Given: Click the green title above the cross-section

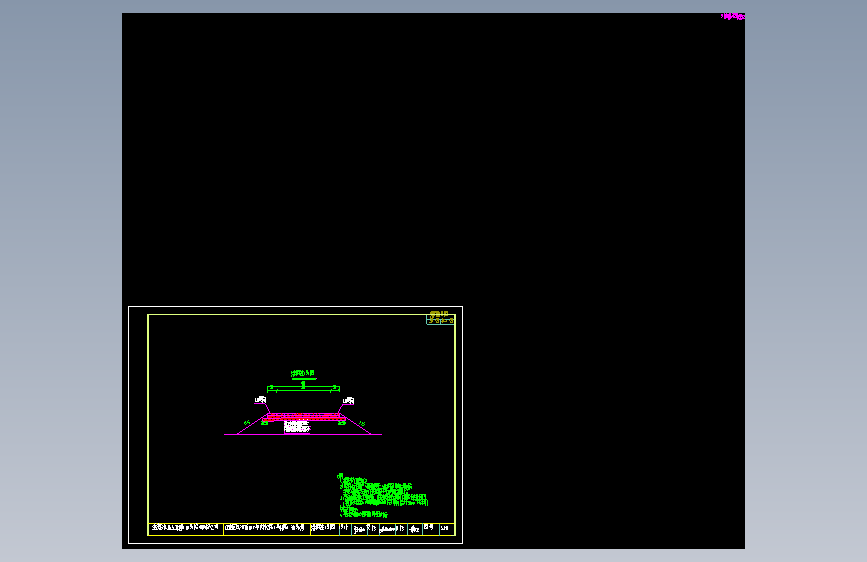Looking at the screenshot, I should (303, 373).
